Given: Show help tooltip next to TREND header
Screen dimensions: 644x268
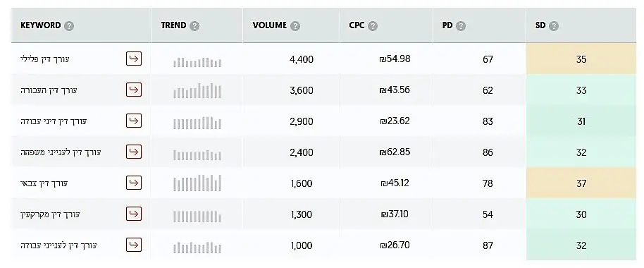Looking at the screenshot, I should (x=194, y=26).
